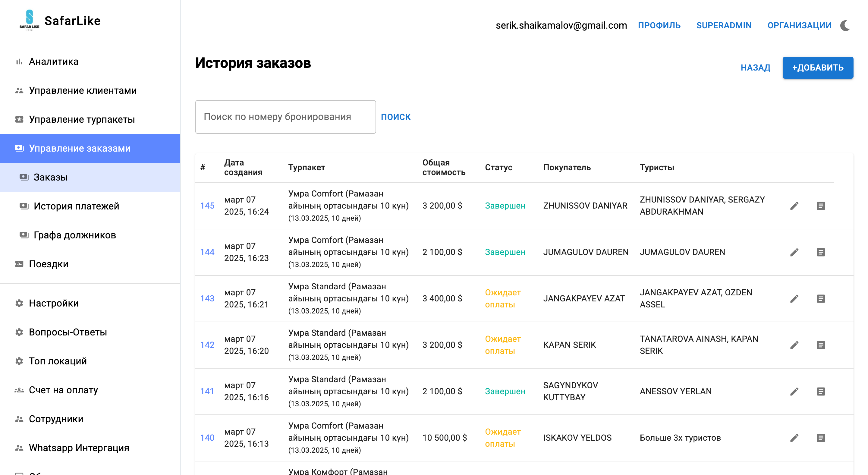Open order number 142 link
This screenshot has width=868, height=475.
pyautogui.click(x=207, y=345)
